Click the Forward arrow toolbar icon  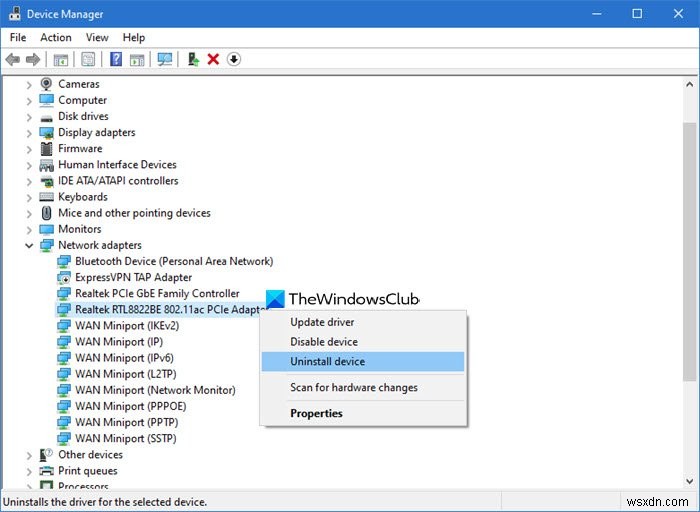[33, 59]
